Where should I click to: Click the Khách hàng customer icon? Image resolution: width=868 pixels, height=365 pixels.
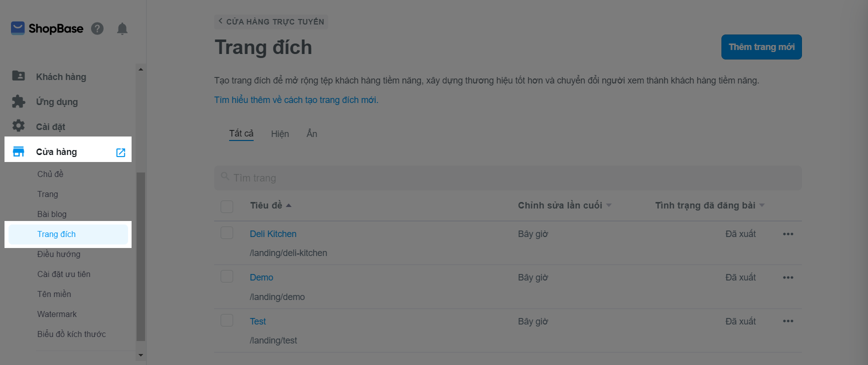point(19,76)
